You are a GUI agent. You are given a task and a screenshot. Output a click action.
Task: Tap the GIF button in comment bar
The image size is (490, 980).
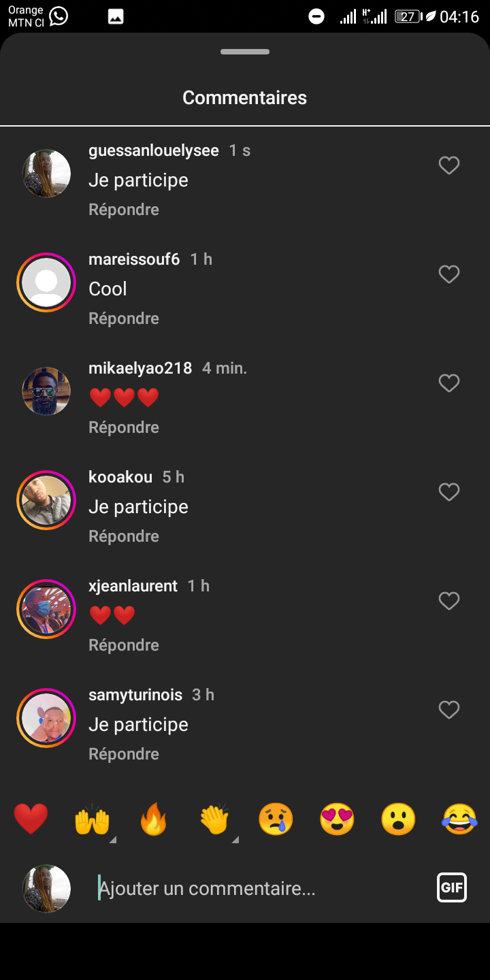pyautogui.click(x=452, y=887)
